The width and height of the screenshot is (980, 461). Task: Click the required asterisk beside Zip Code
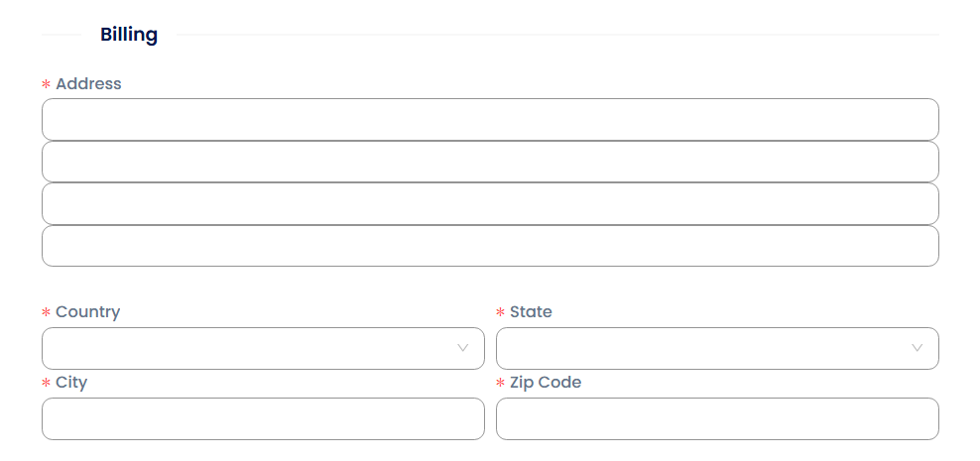pos(500,384)
